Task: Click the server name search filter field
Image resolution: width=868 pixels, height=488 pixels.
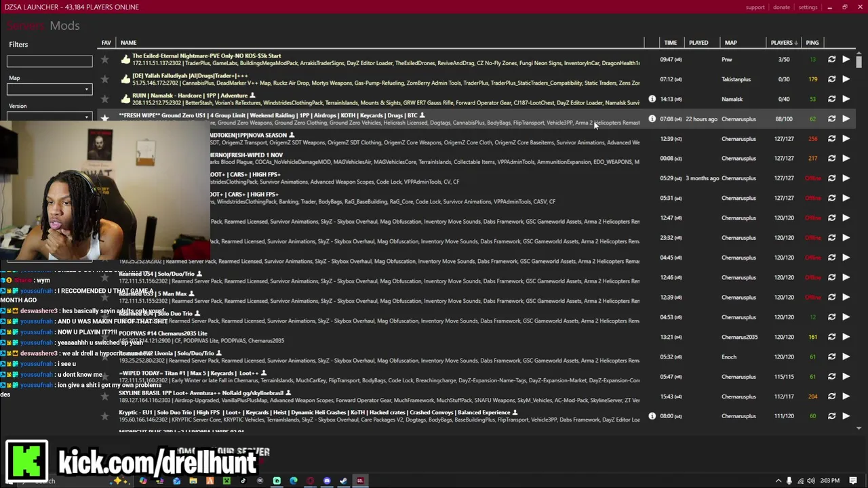Action: 50,62
